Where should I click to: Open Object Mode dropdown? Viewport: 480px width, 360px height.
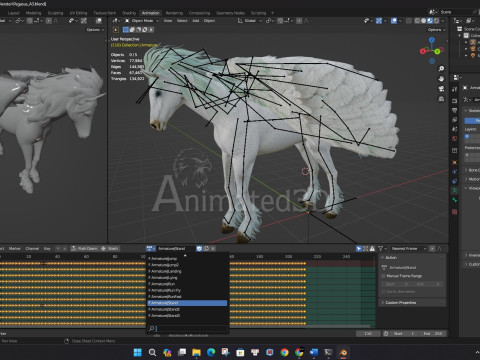[x=142, y=21]
